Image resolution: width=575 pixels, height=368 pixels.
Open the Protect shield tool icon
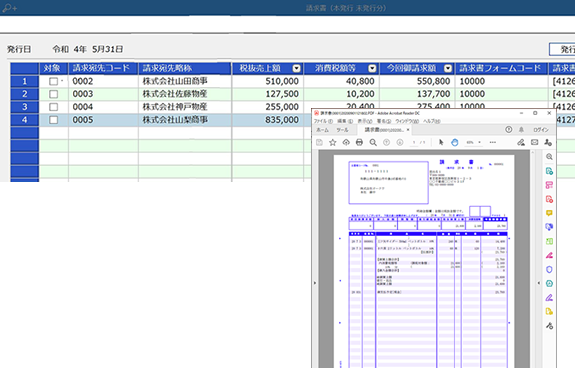click(549, 269)
